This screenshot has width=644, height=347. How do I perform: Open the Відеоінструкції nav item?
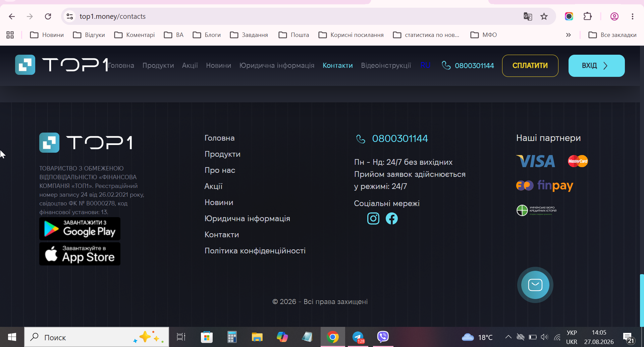click(386, 65)
